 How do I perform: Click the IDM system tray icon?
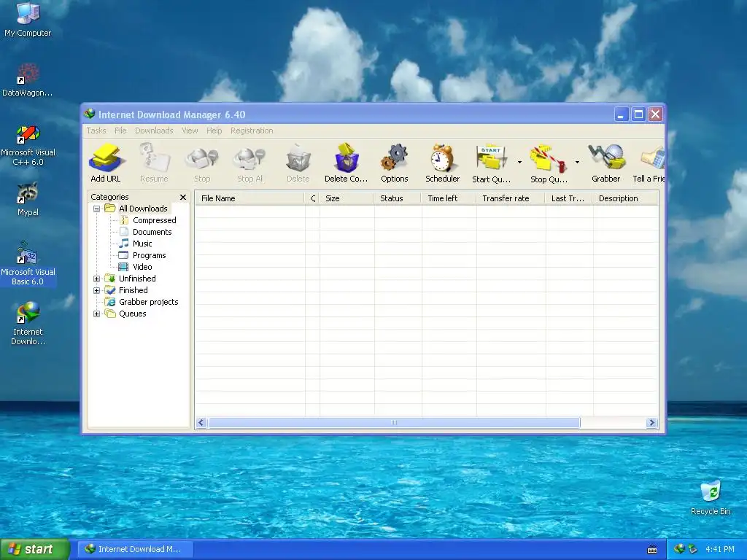click(x=679, y=550)
